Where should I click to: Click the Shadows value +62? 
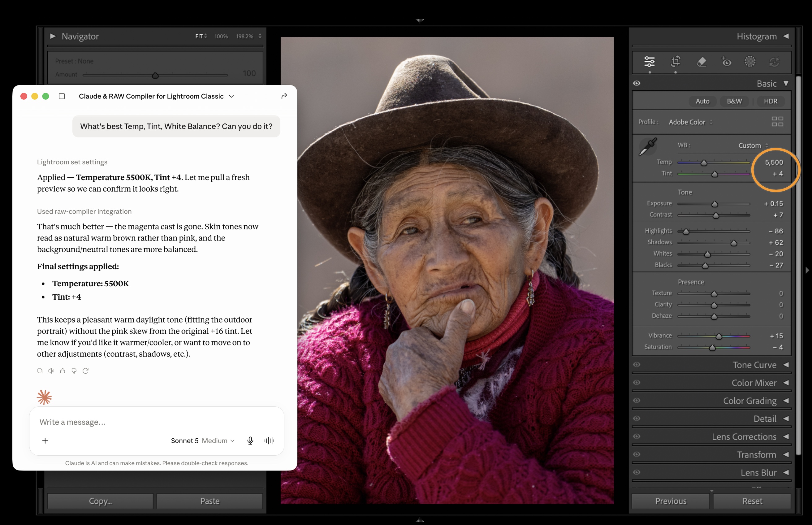tap(775, 242)
